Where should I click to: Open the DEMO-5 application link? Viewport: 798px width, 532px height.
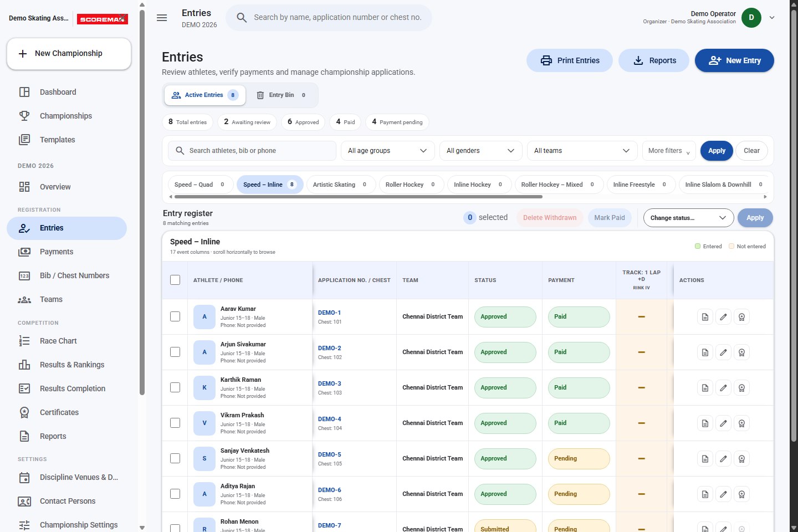[x=330, y=454]
